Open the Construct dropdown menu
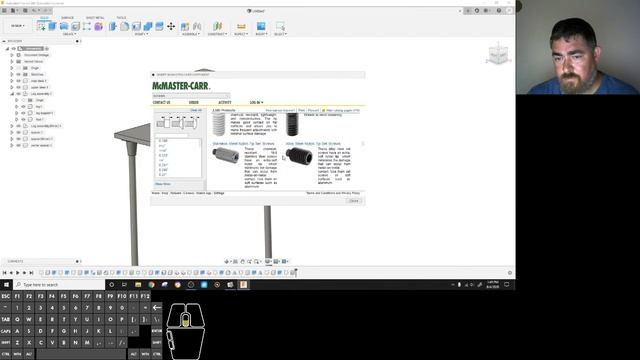Image resolution: width=640 pixels, height=360 pixels. (x=217, y=34)
